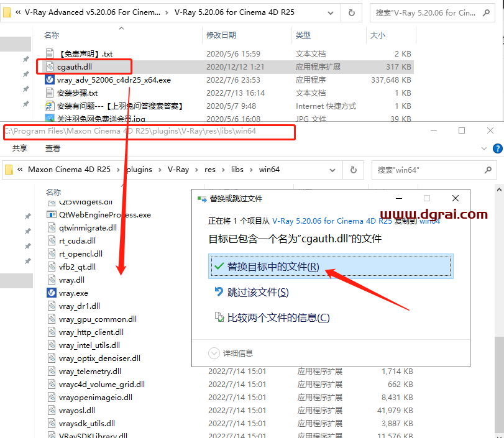
Task: Click the rt_cuda.dll file icon
Action: point(52,240)
